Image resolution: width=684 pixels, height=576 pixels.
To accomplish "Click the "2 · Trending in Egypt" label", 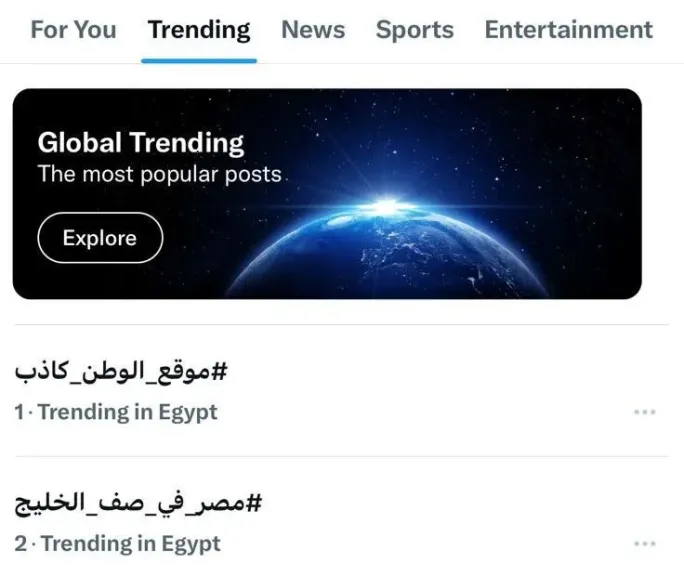I will tap(118, 544).
